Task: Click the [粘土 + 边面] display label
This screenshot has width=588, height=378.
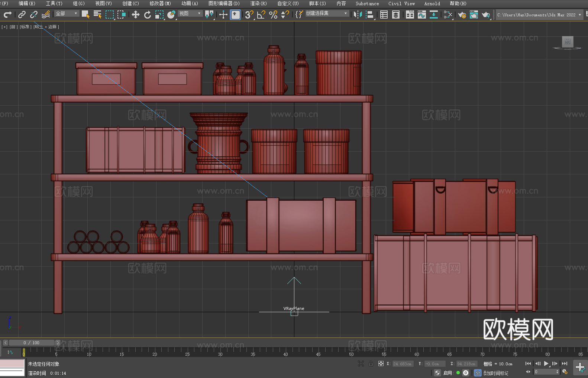Action: pyautogui.click(x=46, y=27)
